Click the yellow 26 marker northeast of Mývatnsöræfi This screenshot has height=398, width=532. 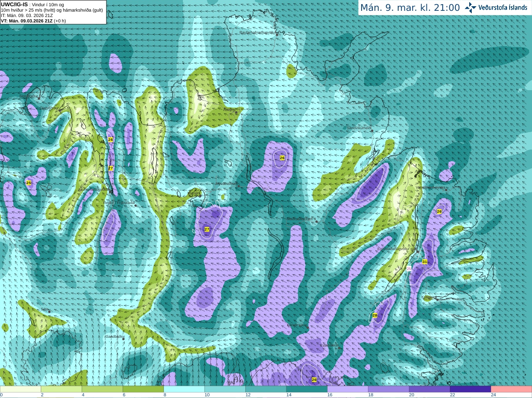[x=282, y=158]
